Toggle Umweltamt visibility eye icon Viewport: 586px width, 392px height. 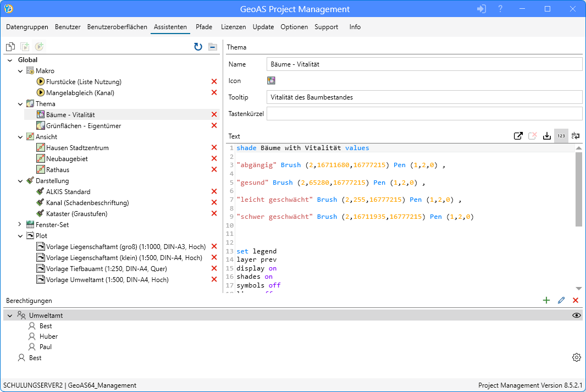tap(576, 315)
